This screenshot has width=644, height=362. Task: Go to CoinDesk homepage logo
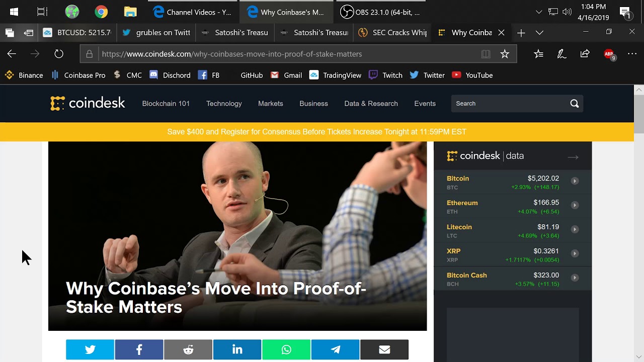click(x=88, y=104)
